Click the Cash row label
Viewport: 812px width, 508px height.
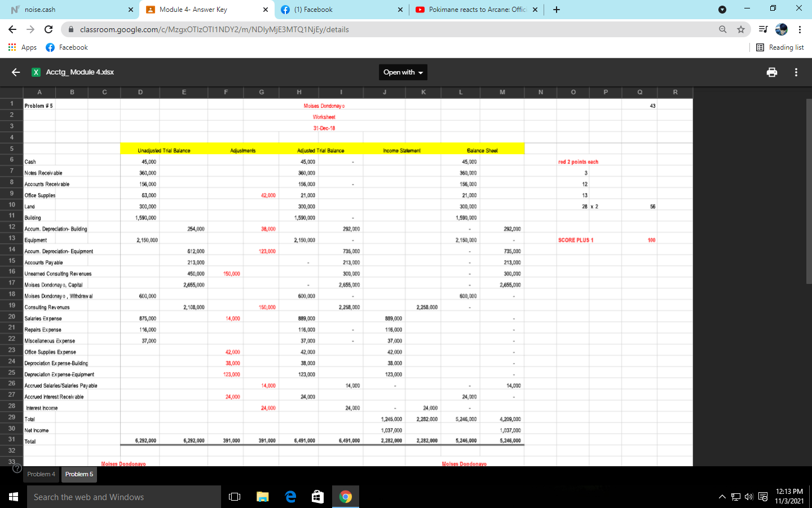[x=30, y=161]
